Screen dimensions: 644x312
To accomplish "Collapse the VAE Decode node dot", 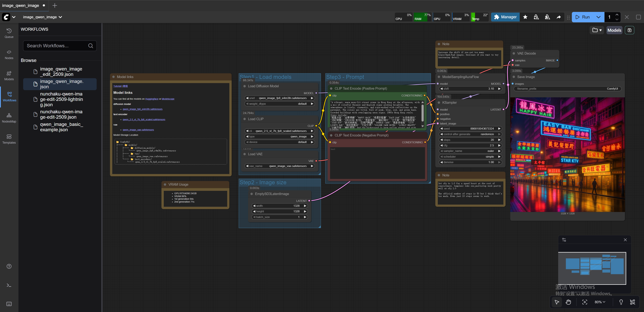I will [514, 54].
